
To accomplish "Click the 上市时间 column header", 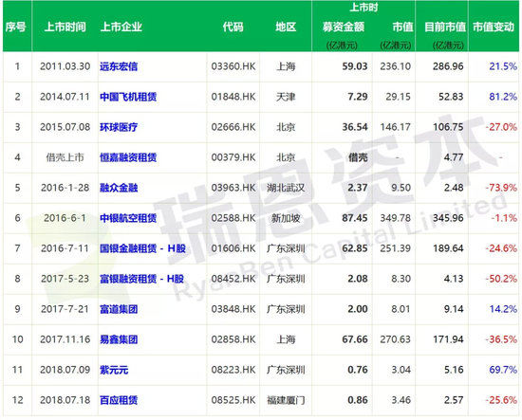I will tap(65, 27).
